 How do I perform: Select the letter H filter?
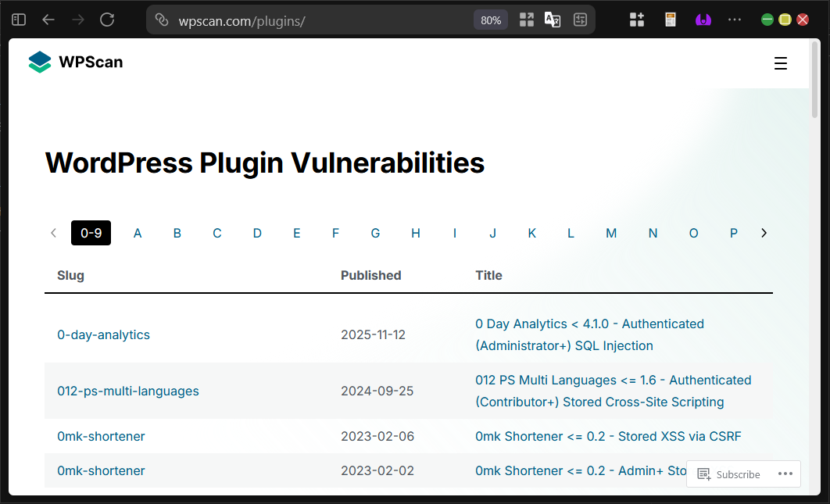coord(416,233)
